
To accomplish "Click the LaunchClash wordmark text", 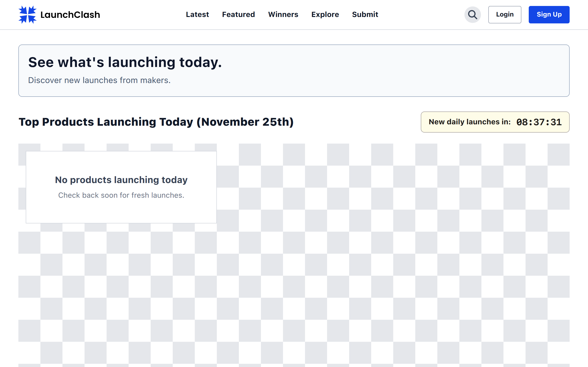I will pyautogui.click(x=70, y=15).
